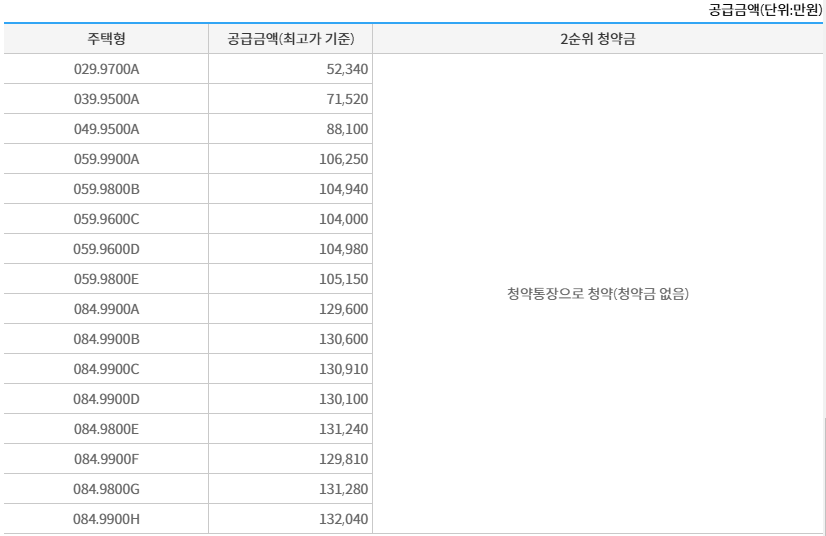
Task: Select the price 88,100
Action: (347, 129)
